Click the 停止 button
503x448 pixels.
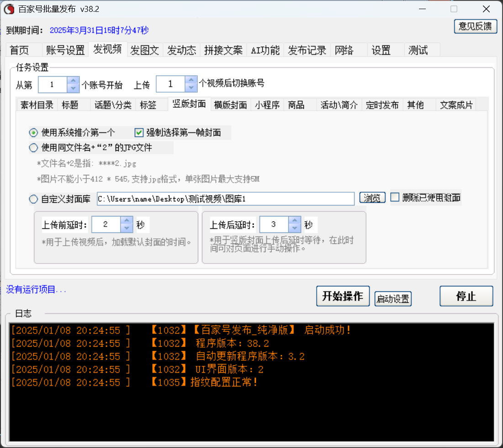coord(466,296)
